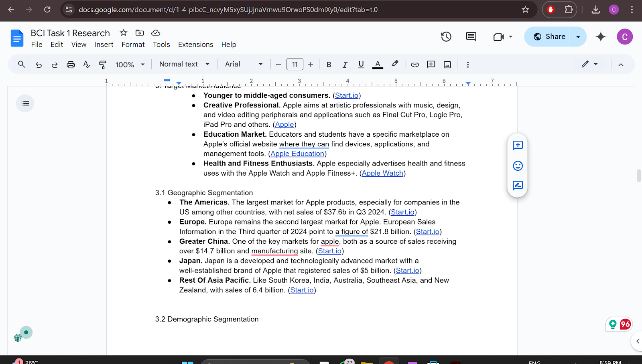This screenshot has width=642, height=364.
Task: Open the Help menu
Action: point(229,44)
